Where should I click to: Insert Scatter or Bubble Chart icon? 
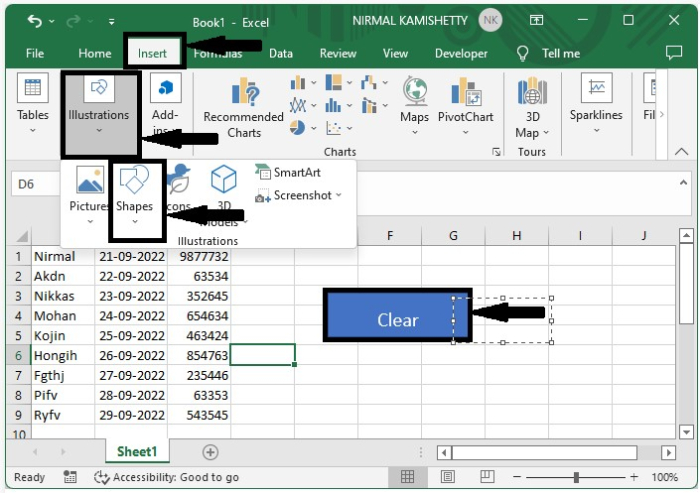(x=333, y=128)
